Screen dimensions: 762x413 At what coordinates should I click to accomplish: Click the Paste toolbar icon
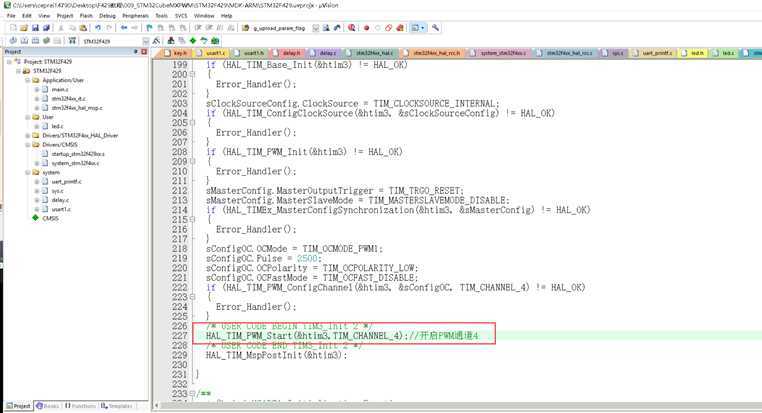coord(84,28)
